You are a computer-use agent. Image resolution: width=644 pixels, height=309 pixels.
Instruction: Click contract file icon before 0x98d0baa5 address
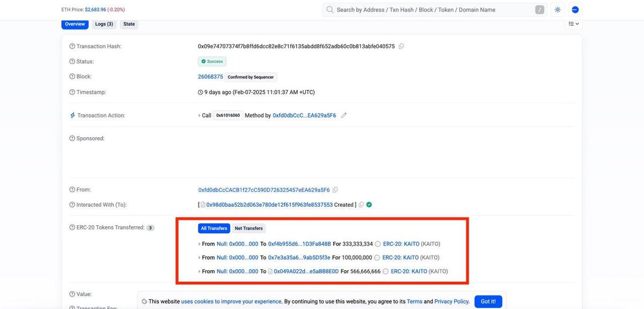click(203, 205)
